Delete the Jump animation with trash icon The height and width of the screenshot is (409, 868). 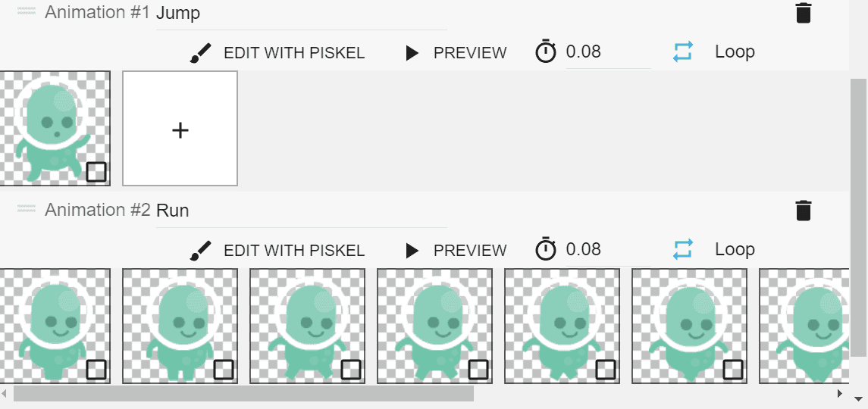804,13
